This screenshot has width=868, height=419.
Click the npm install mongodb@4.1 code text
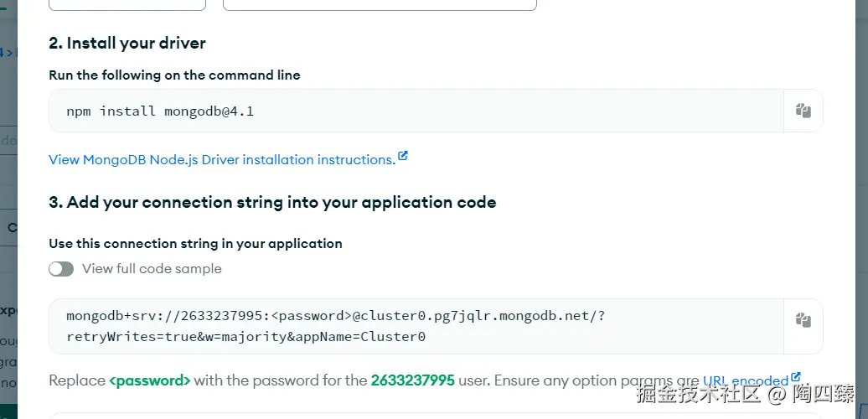coord(160,111)
